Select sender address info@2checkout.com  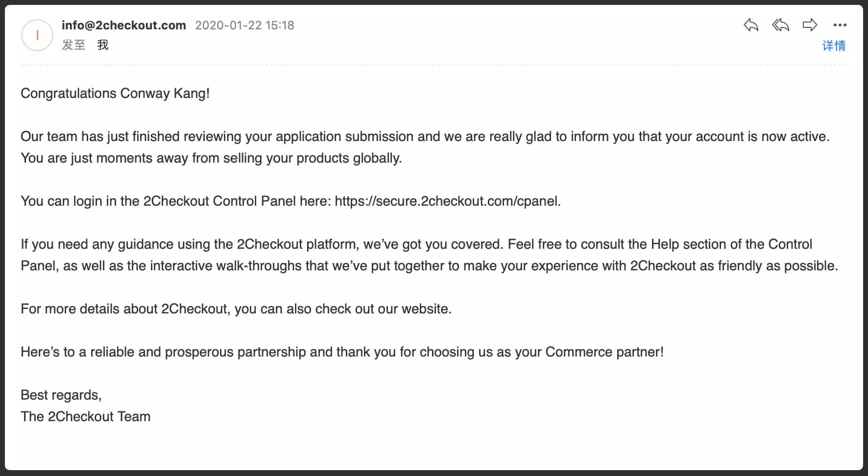124,25
